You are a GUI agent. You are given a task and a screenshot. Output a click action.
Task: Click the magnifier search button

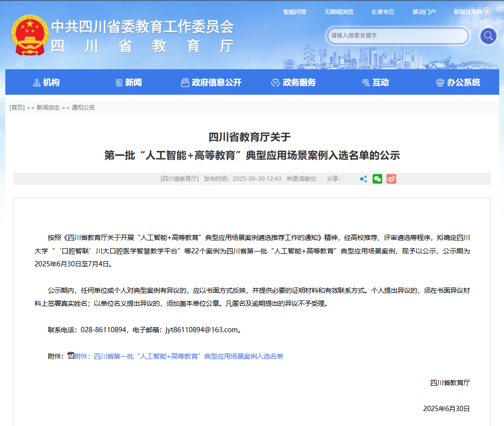coord(488,36)
